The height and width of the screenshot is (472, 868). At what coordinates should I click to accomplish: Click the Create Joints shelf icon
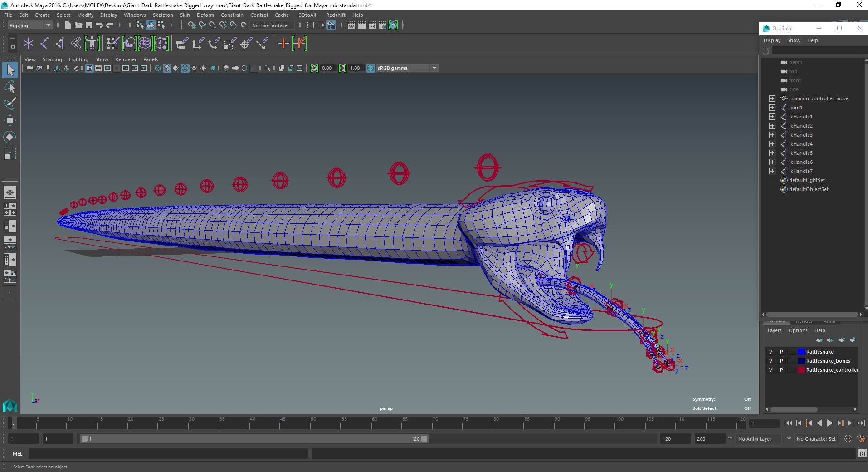coord(44,44)
